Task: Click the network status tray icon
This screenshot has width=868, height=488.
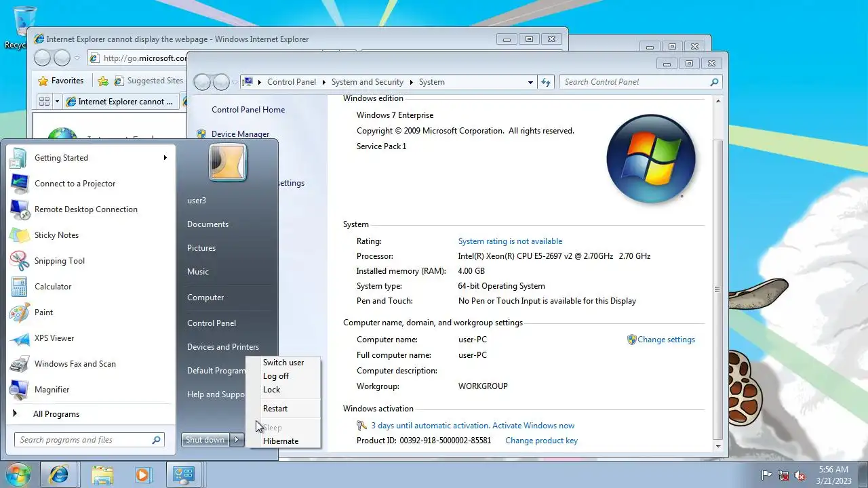Action: click(783, 475)
